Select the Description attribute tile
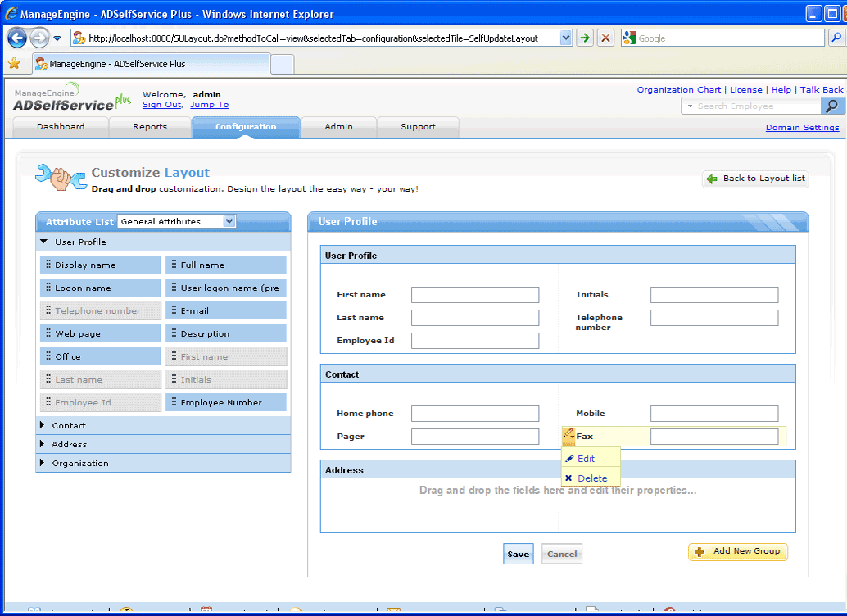 pos(226,333)
